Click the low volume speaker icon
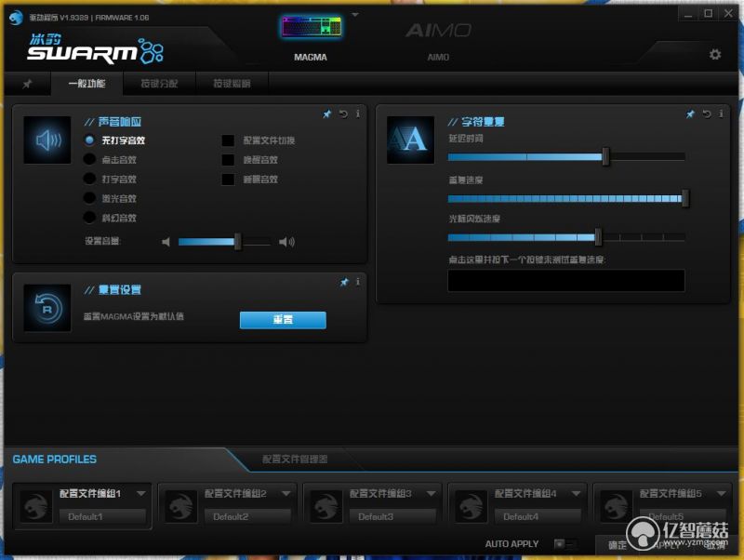This screenshot has height=560, width=744. (x=166, y=242)
